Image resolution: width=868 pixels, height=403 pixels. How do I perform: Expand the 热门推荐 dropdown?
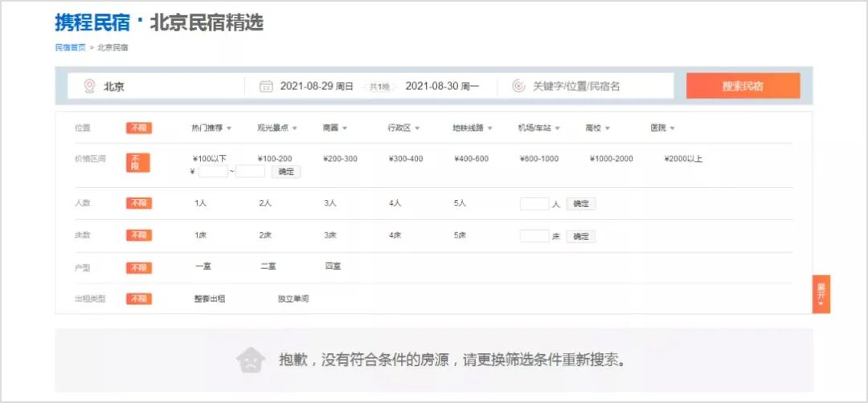point(211,128)
